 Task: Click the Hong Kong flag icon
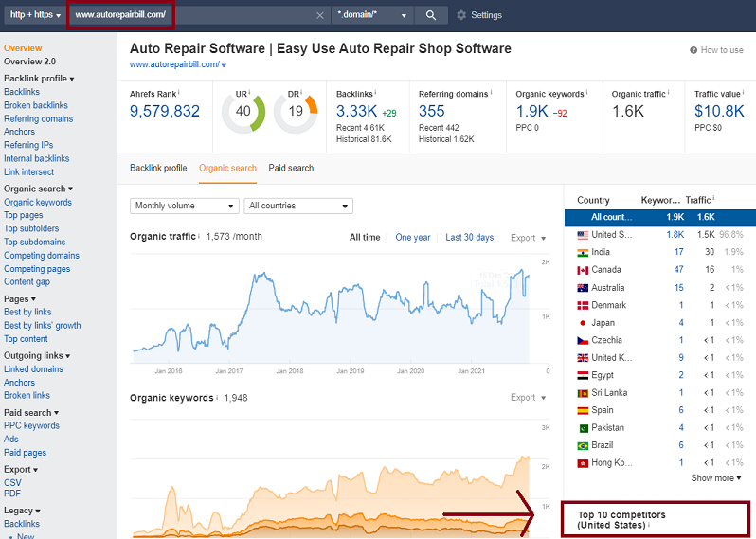(x=583, y=463)
